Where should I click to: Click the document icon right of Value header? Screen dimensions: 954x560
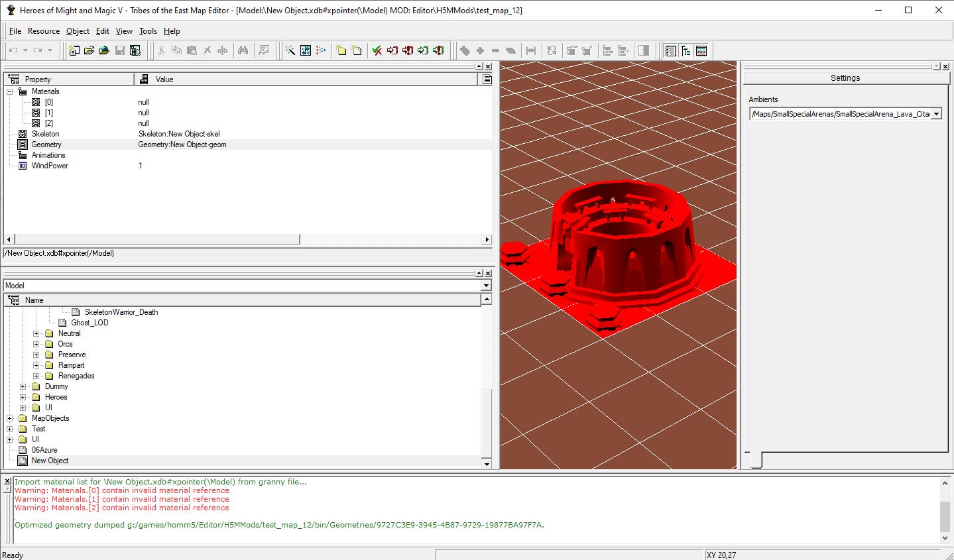click(487, 80)
